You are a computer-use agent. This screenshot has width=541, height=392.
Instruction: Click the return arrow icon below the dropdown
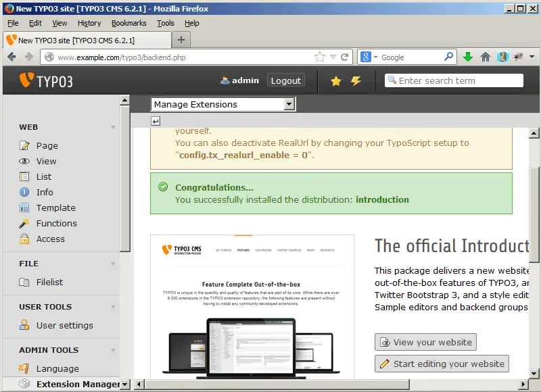(x=156, y=122)
